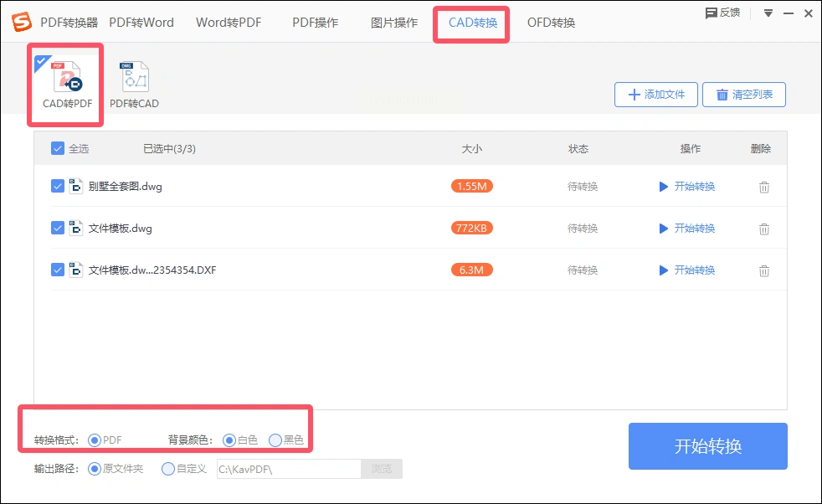822x504 pixels.
Task: Select the PDF conversion format radio button
Action: tap(95, 440)
